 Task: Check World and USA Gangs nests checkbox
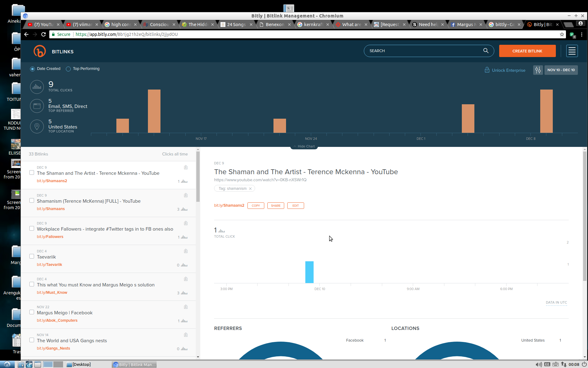pyautogui.click(x=32, y=340)
